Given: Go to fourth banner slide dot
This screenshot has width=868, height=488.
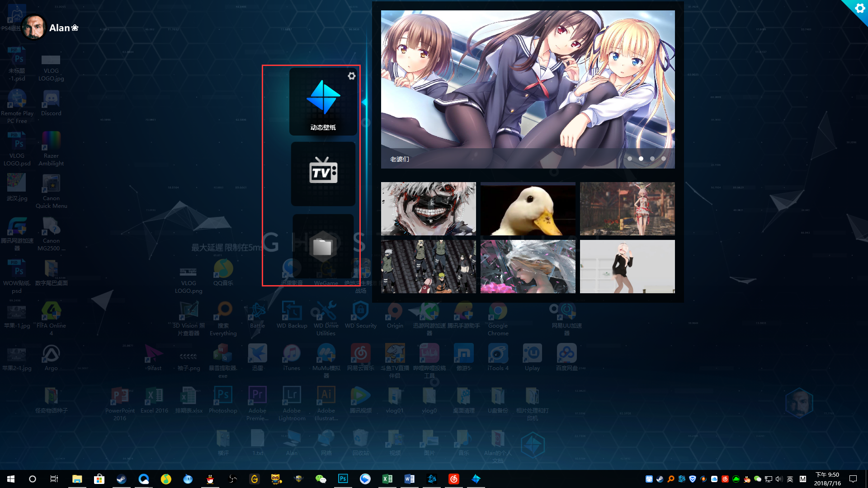Looking at the screenshot, I should pyautogui.click(x=664, y=159).
